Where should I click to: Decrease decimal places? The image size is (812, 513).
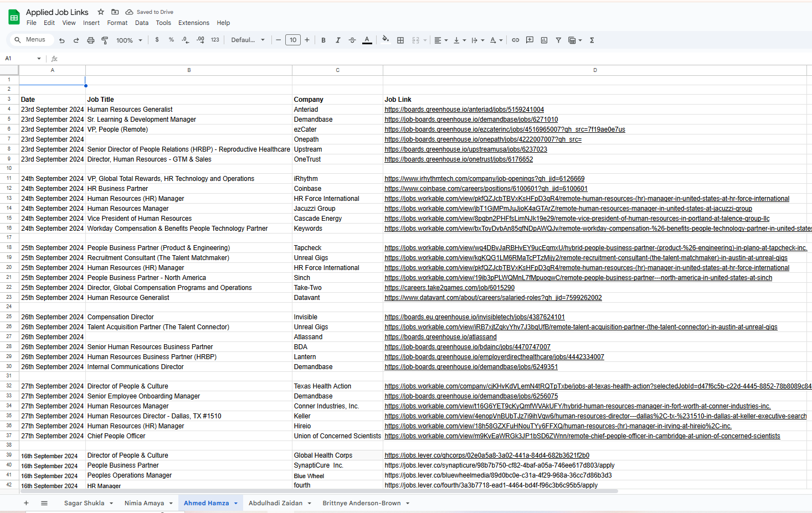pos(186,40)
